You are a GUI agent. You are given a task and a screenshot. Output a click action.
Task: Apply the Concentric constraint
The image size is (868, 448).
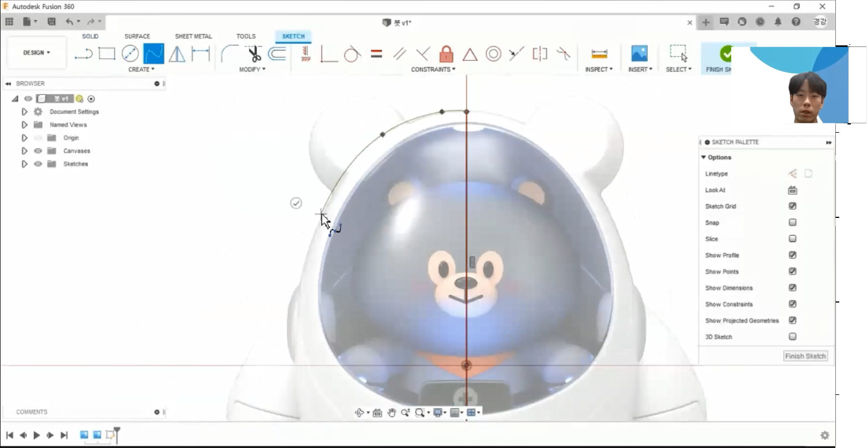493,54
